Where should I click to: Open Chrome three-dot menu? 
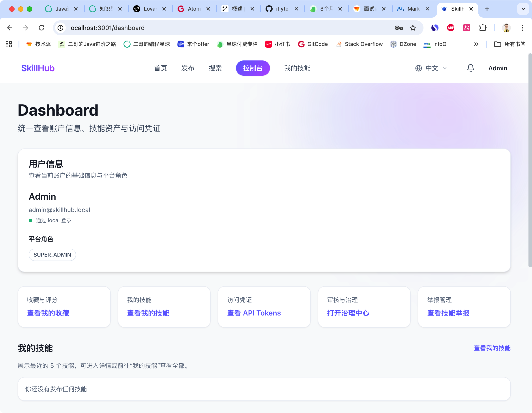click(x=522, y=28)
